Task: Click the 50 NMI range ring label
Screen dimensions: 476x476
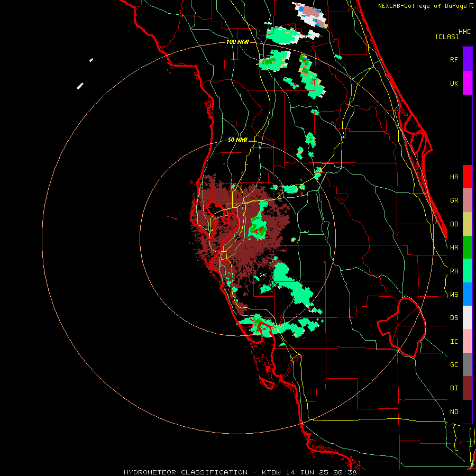Action: click(x=237, y=140)
